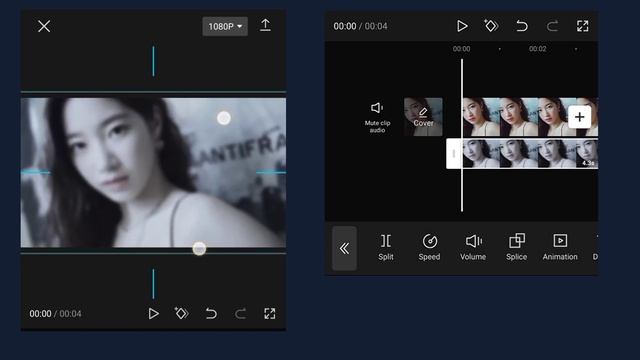Add a keyframe in the left preview panel
Image resolution: width=640 pixels, height=360 pixels.
click(x=181, y=313)
